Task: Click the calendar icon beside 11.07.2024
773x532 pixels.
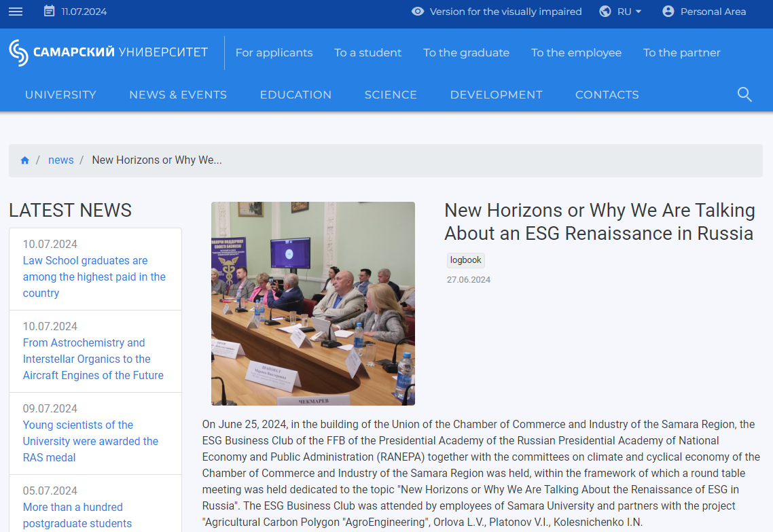Action: (50, 11)
